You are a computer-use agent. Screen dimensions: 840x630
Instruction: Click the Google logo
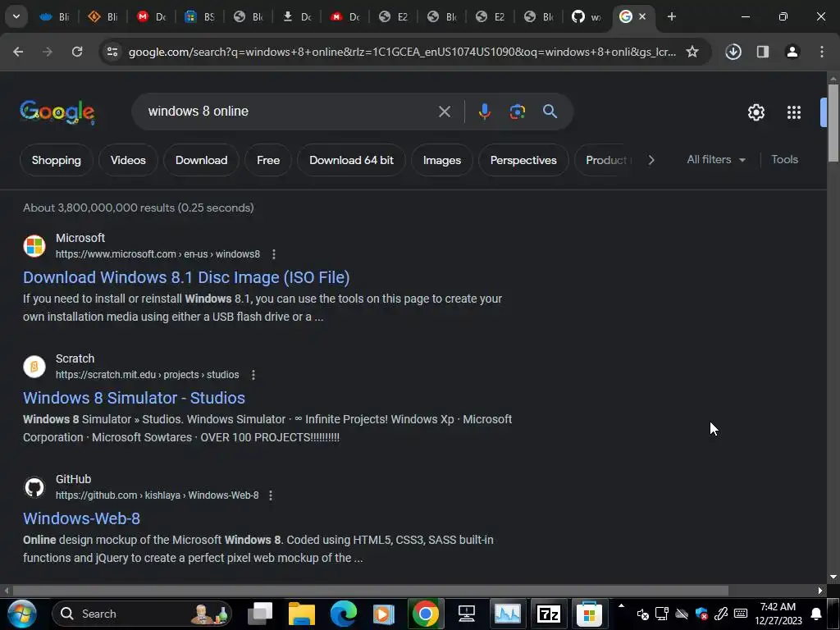(57, 112)
